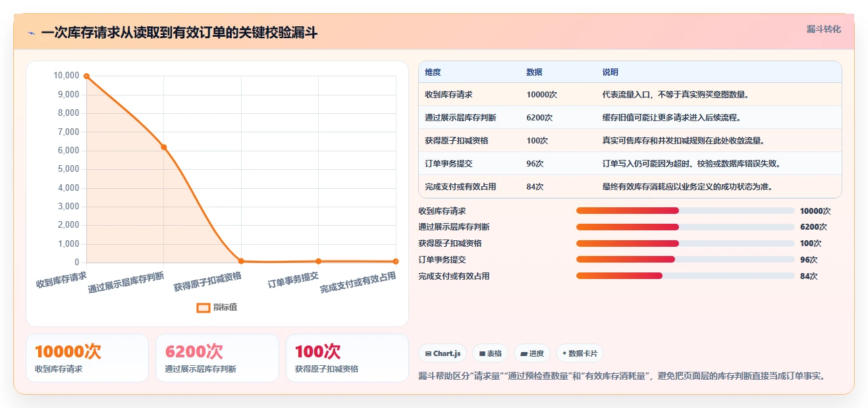The image size is (868, 408).
Task: Select the Chart.js tag chip
Action: (443, 353)
